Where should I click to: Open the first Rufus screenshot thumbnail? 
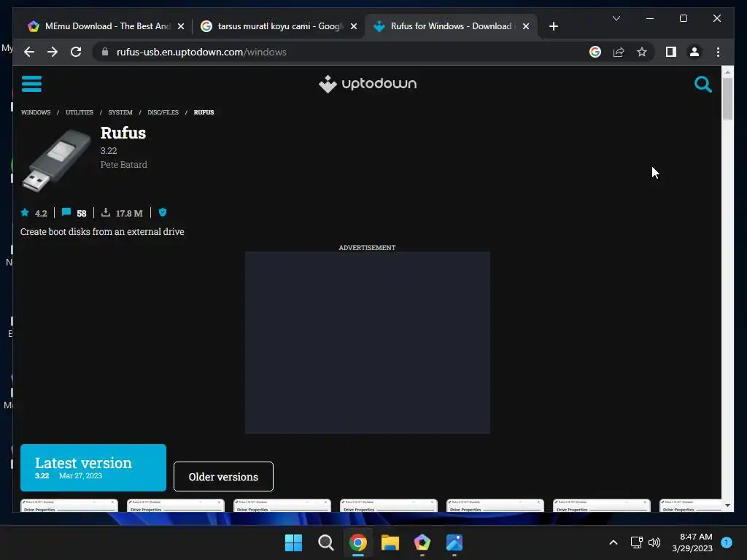pos(69,505)
